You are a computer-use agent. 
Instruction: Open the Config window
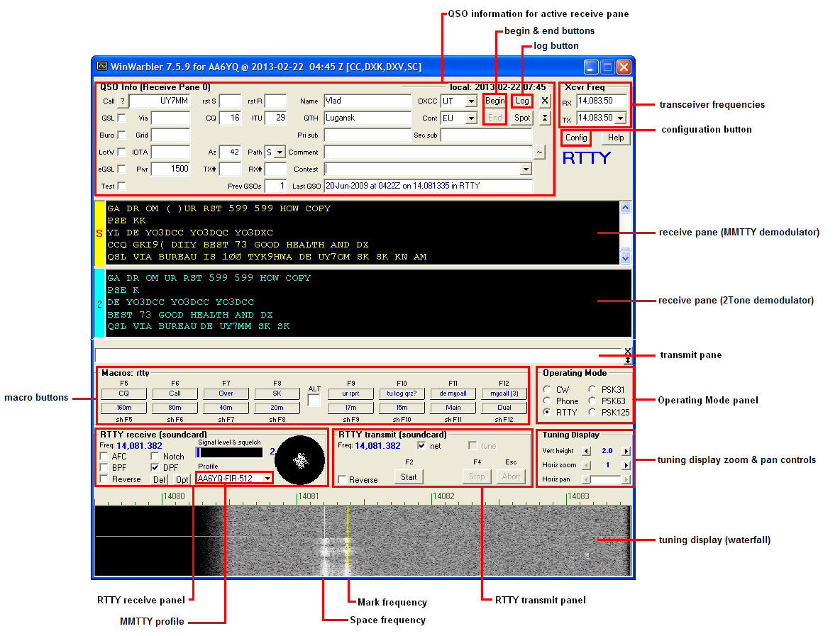coord(576,138)
